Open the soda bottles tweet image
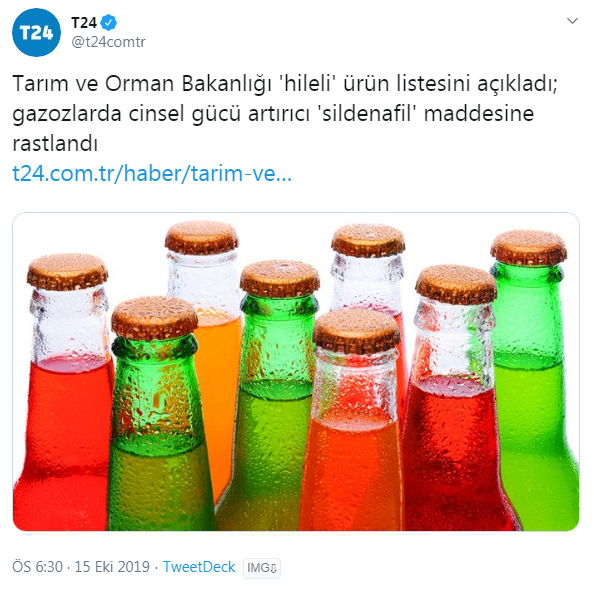594x589 pixels. click(x=296, y=372)
